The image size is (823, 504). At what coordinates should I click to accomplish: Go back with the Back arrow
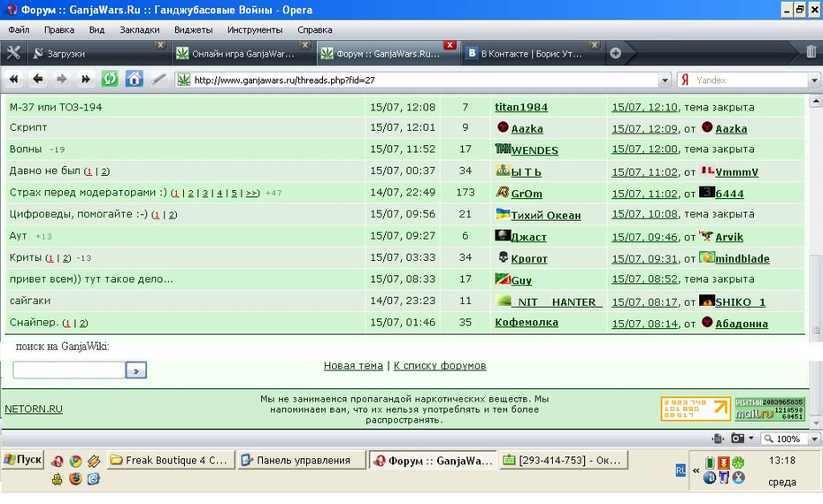click(37, 80)
